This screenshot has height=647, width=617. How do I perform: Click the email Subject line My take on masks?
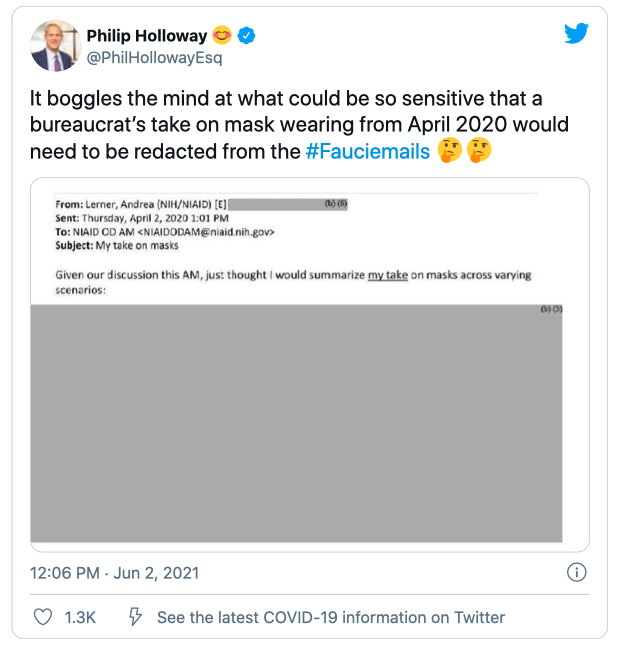(117, 246)
